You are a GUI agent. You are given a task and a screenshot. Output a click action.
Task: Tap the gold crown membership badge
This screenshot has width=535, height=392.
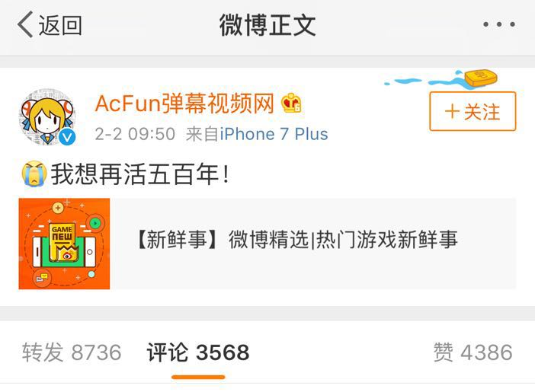pos(291,103)
